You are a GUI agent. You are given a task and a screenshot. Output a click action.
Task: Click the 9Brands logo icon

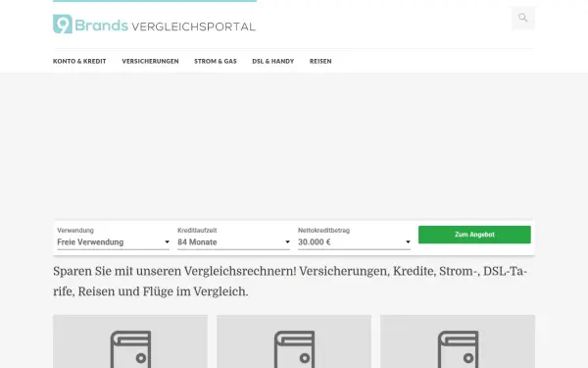click(x=63, y=24)
